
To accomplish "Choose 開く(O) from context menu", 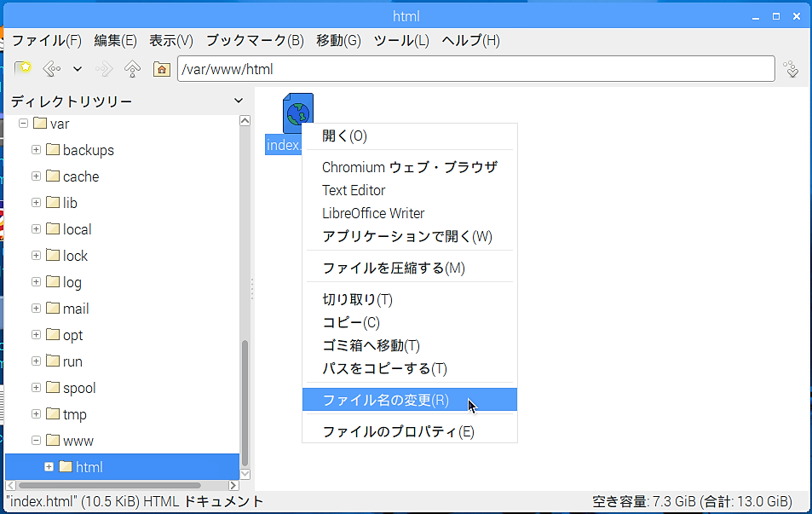I will (410, 136).
